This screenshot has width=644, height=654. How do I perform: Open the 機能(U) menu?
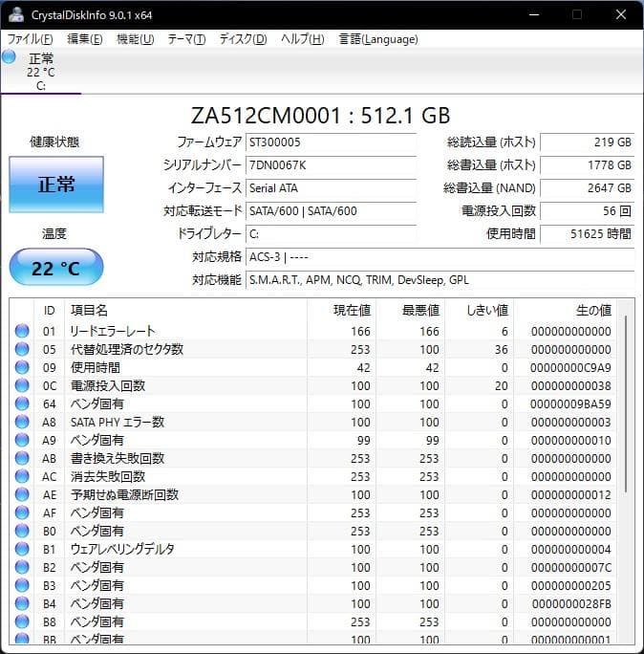(135, 39)
